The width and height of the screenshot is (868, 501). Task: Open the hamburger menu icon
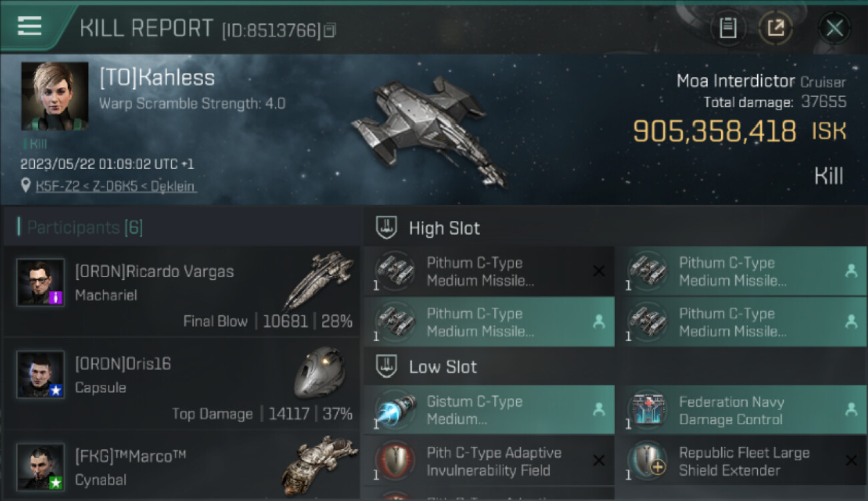click(29, 27)
